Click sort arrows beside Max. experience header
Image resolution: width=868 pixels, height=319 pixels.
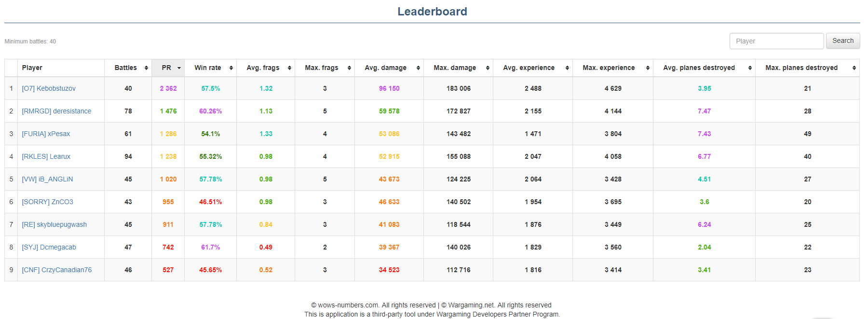coord(648,68)
